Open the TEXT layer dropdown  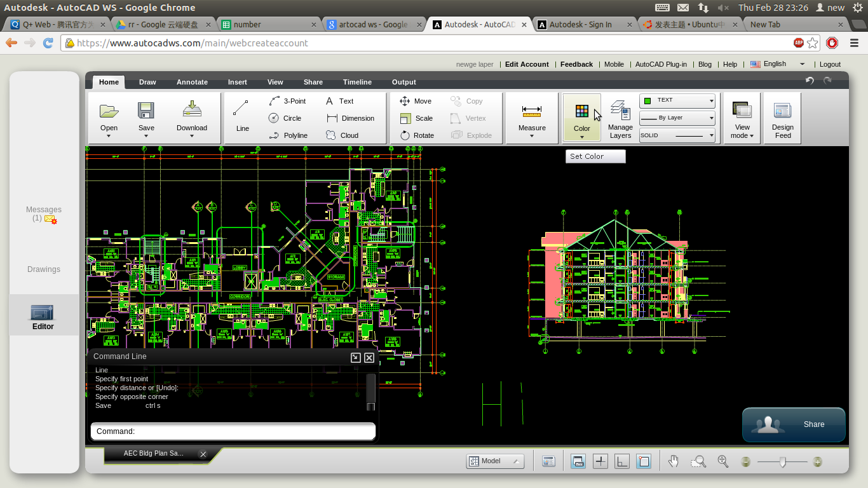[677, 101]
